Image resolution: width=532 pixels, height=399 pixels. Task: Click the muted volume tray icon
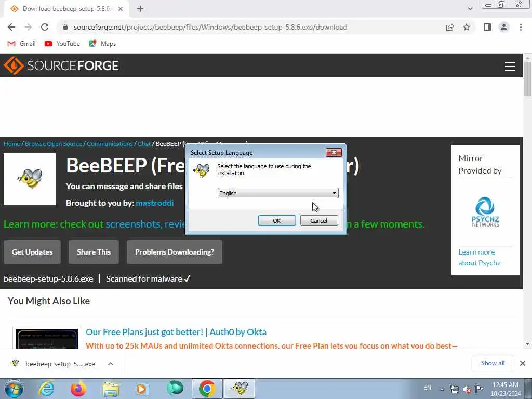[467, 389]
